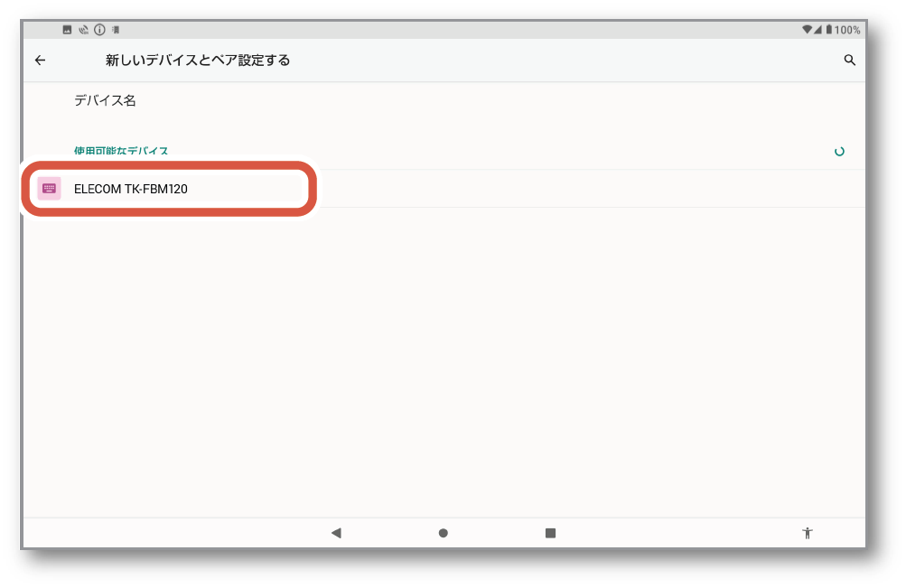
Task: Tap the scanning progress spinner icon
Action: (x=839, y=152)
